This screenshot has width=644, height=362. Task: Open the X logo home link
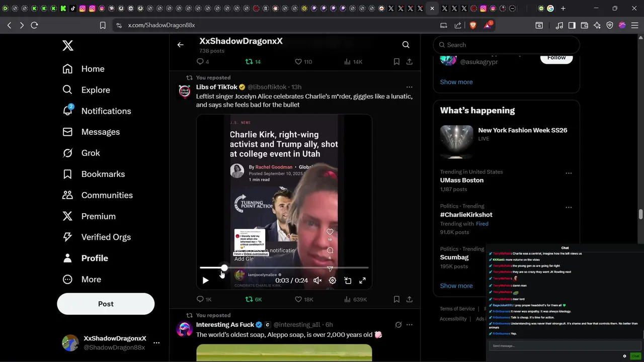coord(68,46)
